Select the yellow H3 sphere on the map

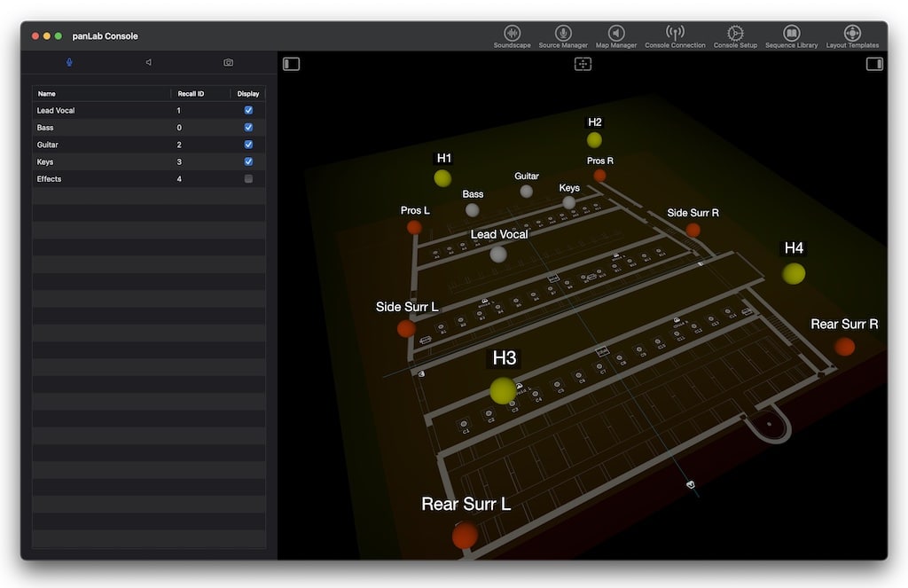tap(503, 390)
